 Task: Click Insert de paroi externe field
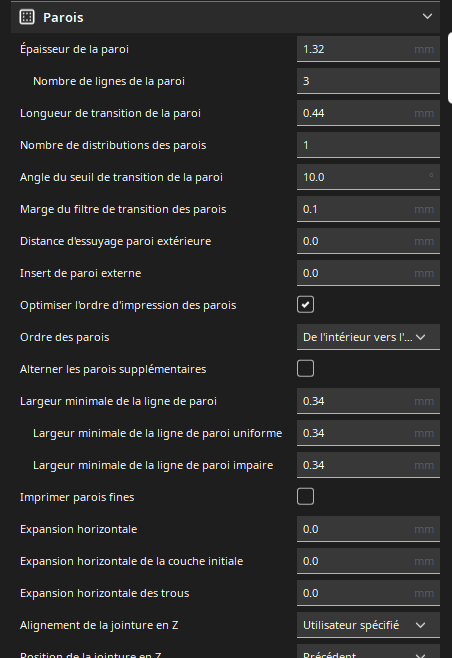[x=368, y=273]
